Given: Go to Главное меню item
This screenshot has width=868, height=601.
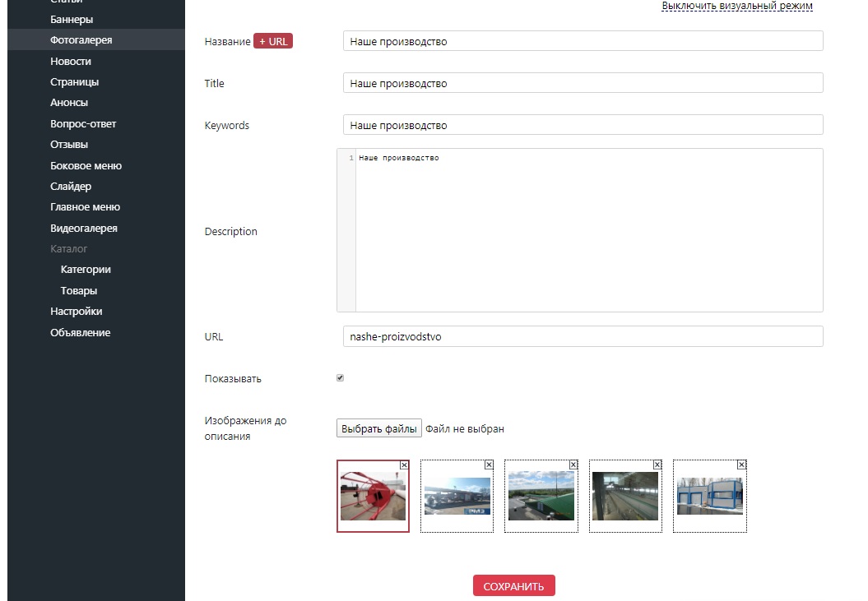Looking at the screenshot, I should pyautogui.click(x=85, y=207).
